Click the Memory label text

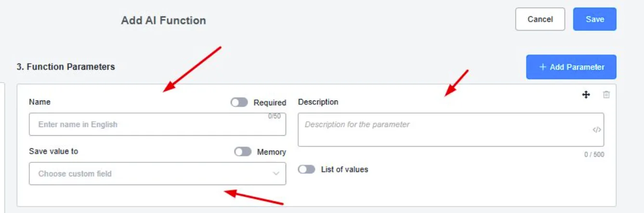point(271,152)
